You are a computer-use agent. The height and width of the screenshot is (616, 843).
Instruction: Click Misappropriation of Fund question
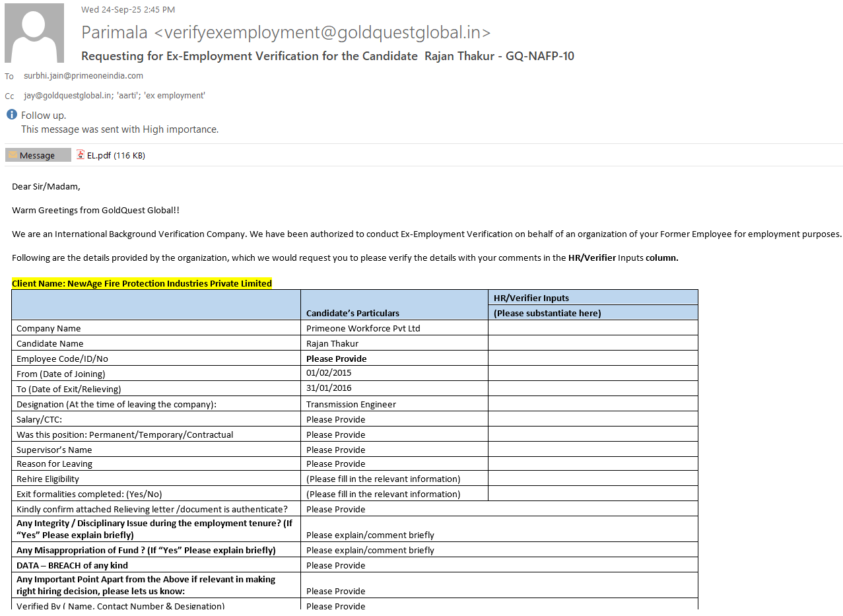(146, 550)
